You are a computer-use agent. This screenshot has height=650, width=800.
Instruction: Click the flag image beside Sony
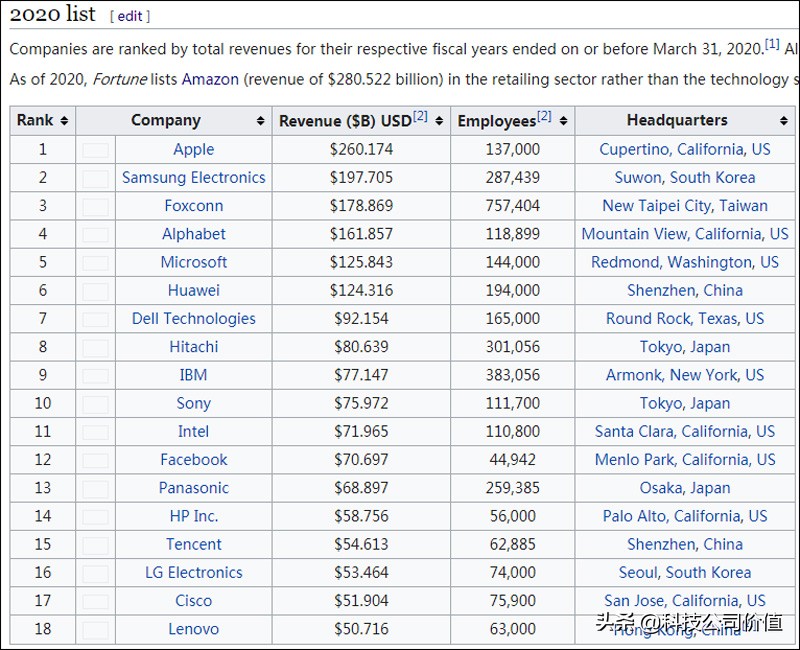96,404
